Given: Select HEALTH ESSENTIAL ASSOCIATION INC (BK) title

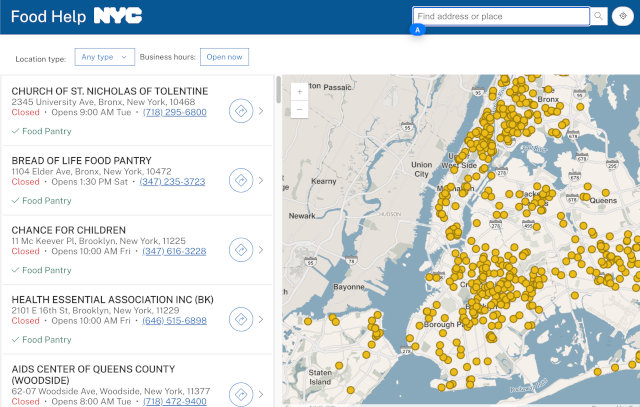Looking at the screenshot, I should tap(112, 299).
